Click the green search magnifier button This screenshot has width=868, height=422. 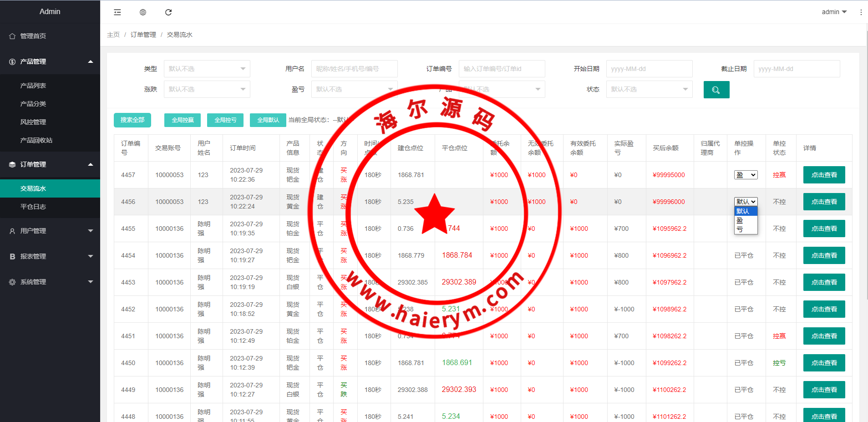point(716,90)
